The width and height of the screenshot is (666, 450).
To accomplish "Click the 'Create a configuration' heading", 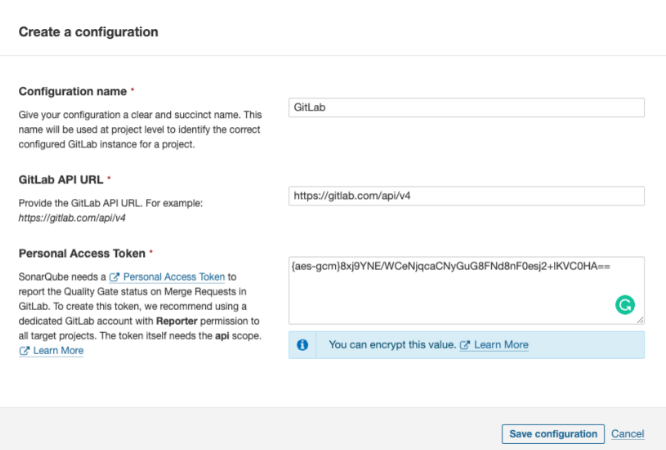I will pyautogui.click(x=88, y=32).
